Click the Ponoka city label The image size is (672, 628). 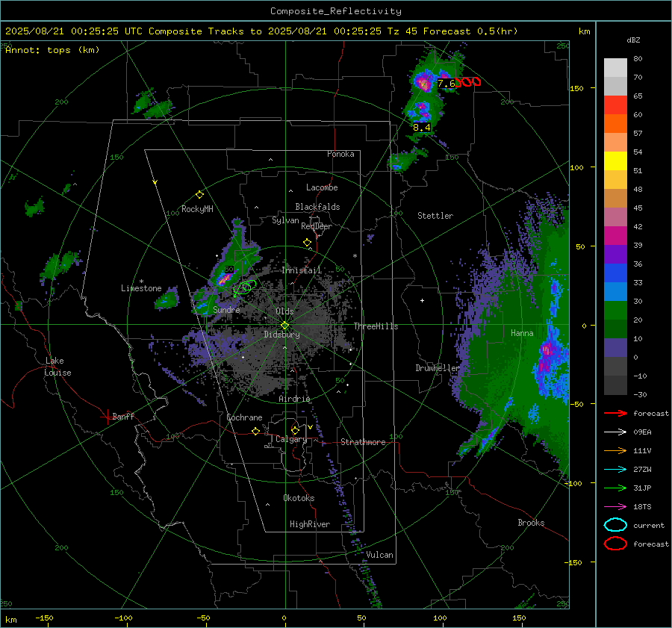click(340, 154)
